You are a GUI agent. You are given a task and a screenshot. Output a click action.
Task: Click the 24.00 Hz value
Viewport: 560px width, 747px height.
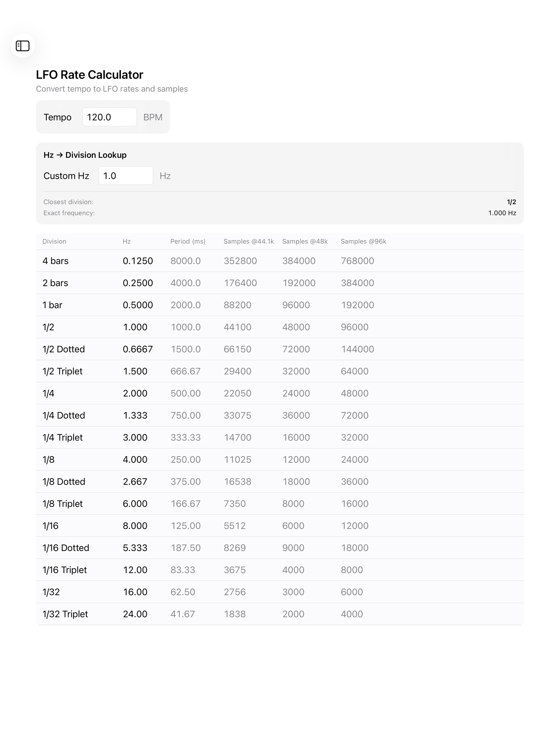pos(135,614)
